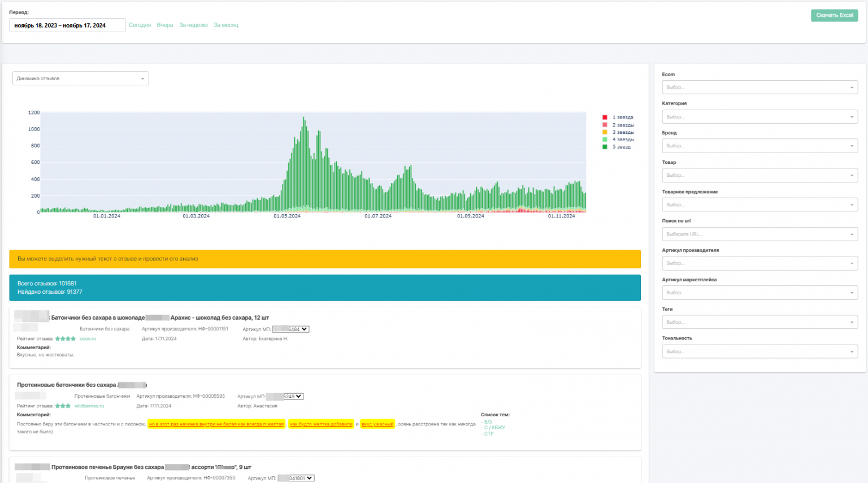The image size is (868, 483).
Task: Open the wildberries.ru source link
Action: (x=89, y=406)
